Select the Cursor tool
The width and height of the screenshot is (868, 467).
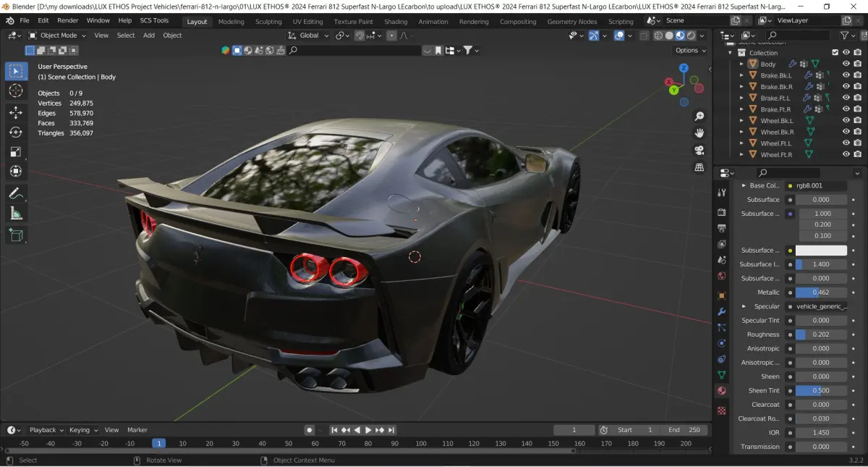[x=16, y=91]
